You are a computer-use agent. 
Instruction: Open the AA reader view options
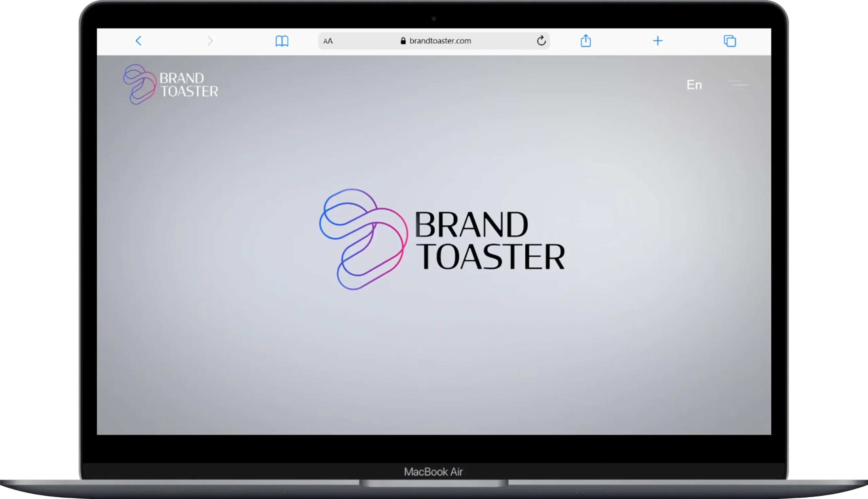tap(328, 41)
